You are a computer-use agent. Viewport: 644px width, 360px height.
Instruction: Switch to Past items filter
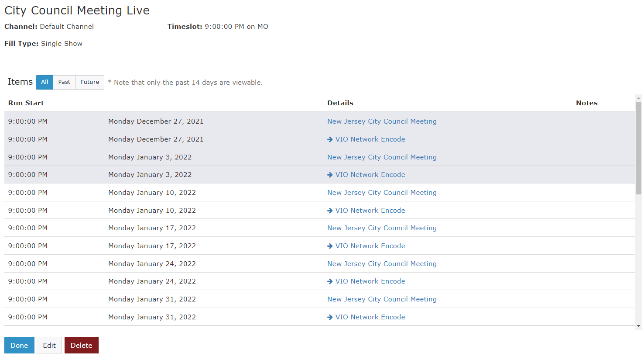pyautogui.click(x=64, y=82)
